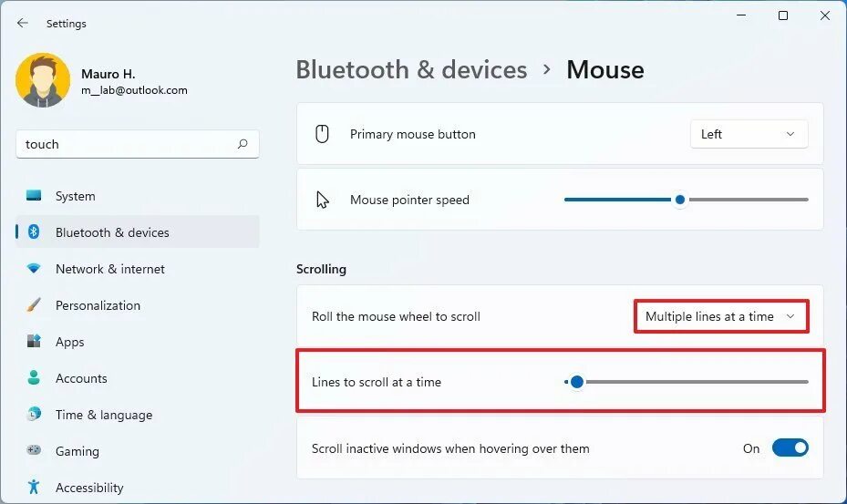
Task: Click the Mouse pointer speed slider handle
Action: [x=679, y=200]
